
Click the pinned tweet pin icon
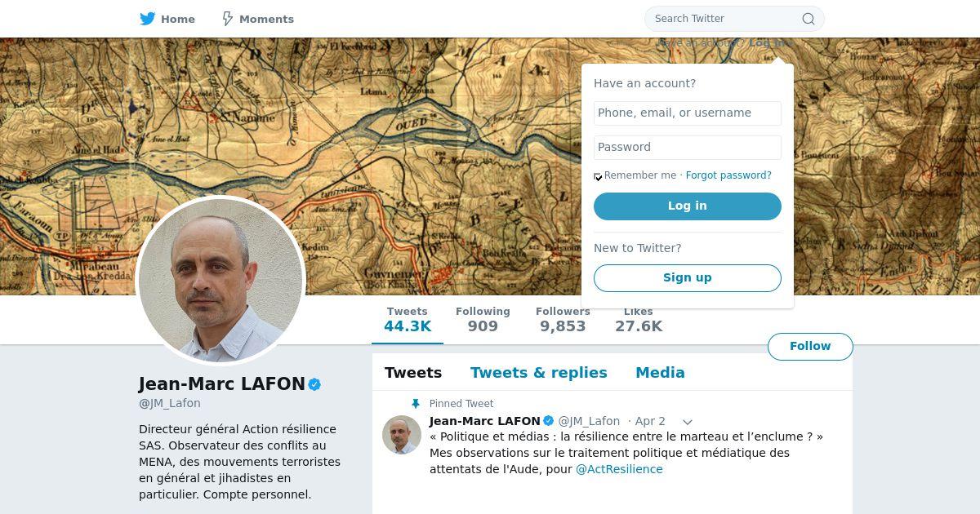pos(416,404)
